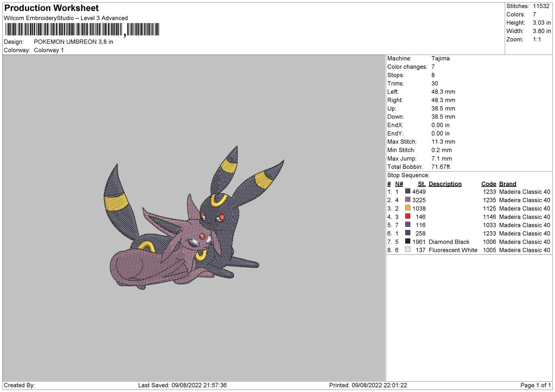Click 'Page 1 of 1' indicator
This screenshot has width=555, height=392.
click(535, 385)
